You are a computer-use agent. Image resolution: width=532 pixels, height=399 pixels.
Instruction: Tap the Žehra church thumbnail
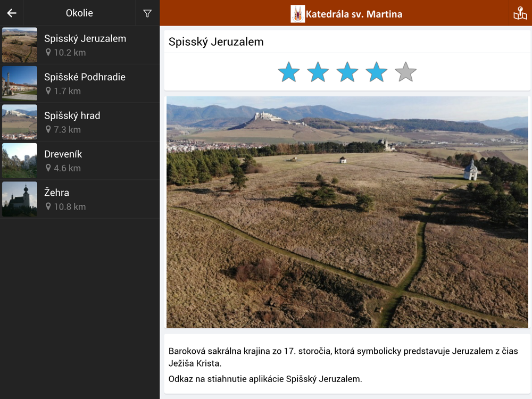pyautogui.click(x=20, y=199)
